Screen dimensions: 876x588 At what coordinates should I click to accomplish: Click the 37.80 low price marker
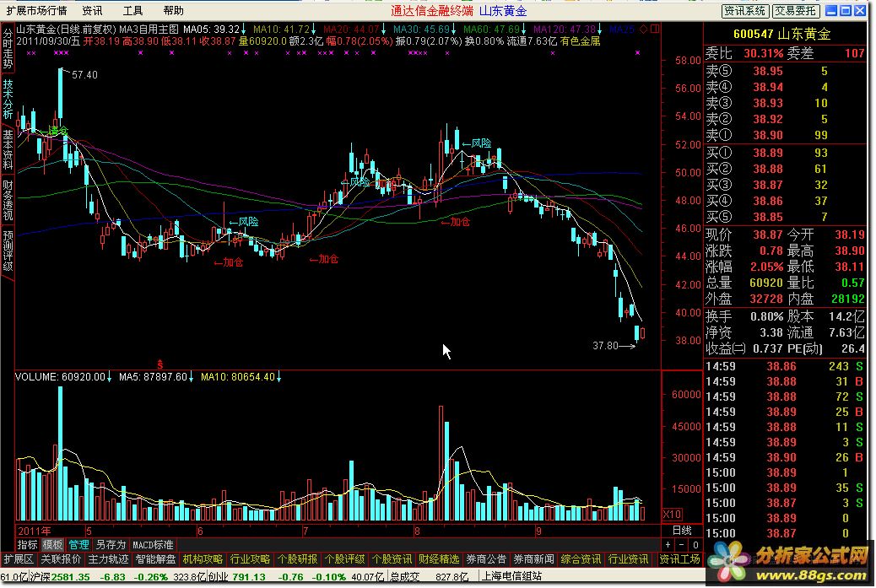[x=606, y=346]
